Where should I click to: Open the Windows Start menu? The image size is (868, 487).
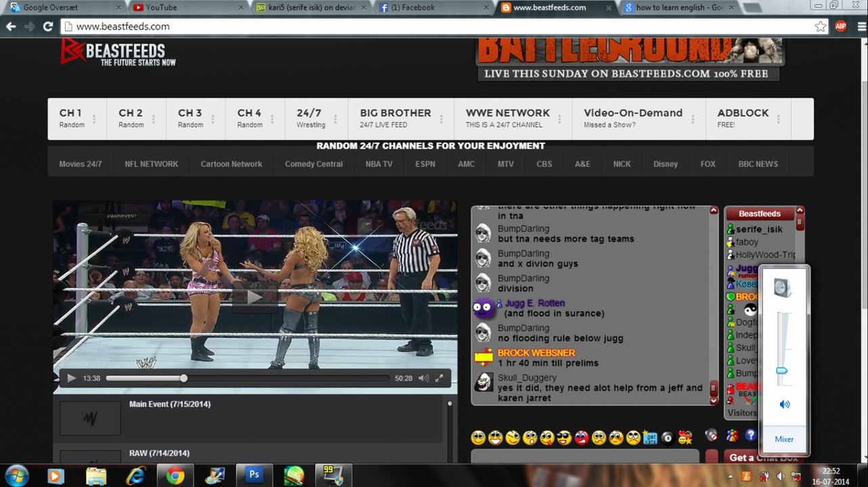click(x=16, y=476)
